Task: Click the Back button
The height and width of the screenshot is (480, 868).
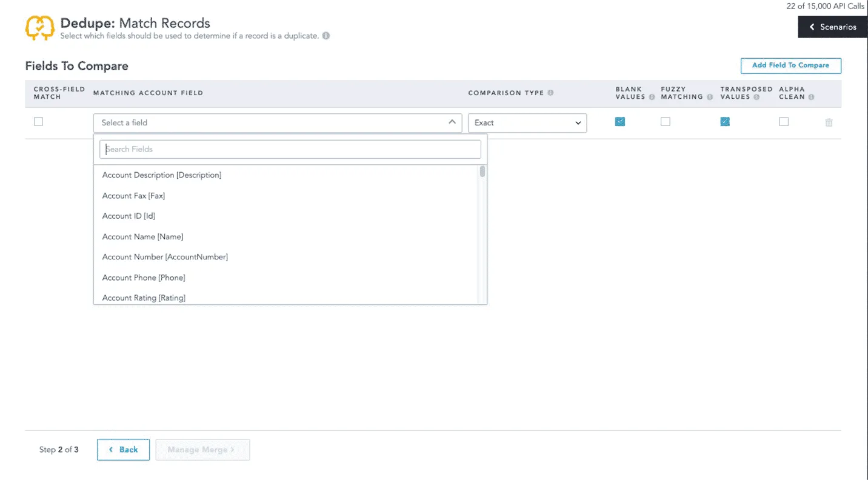Action: pos(123,450)
